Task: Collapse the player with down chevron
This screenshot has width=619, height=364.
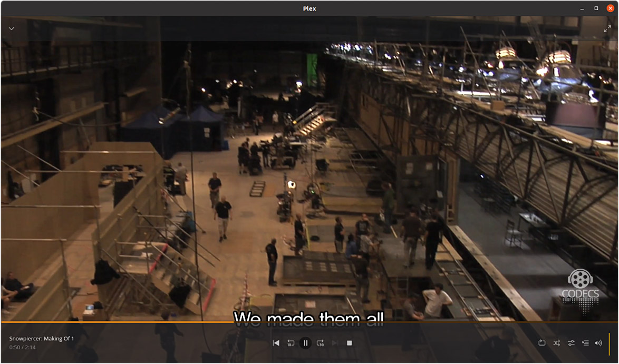Action: tap(11, 29)
